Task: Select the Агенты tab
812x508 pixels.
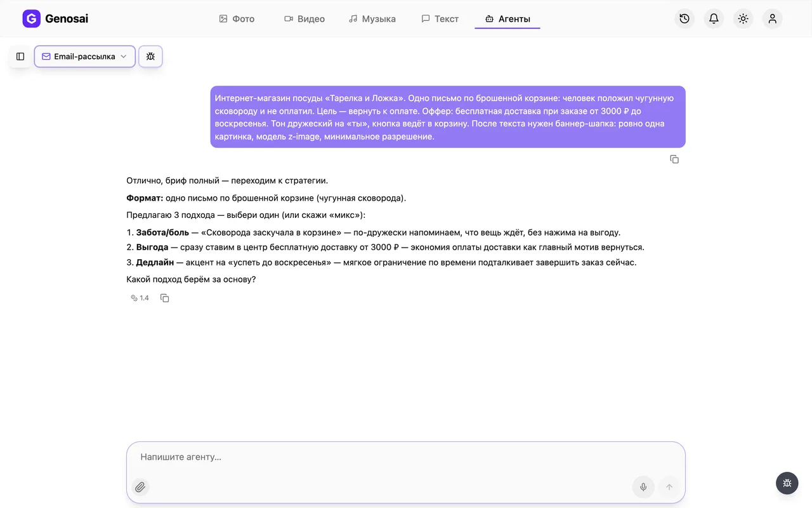Action: pos(507,19)
